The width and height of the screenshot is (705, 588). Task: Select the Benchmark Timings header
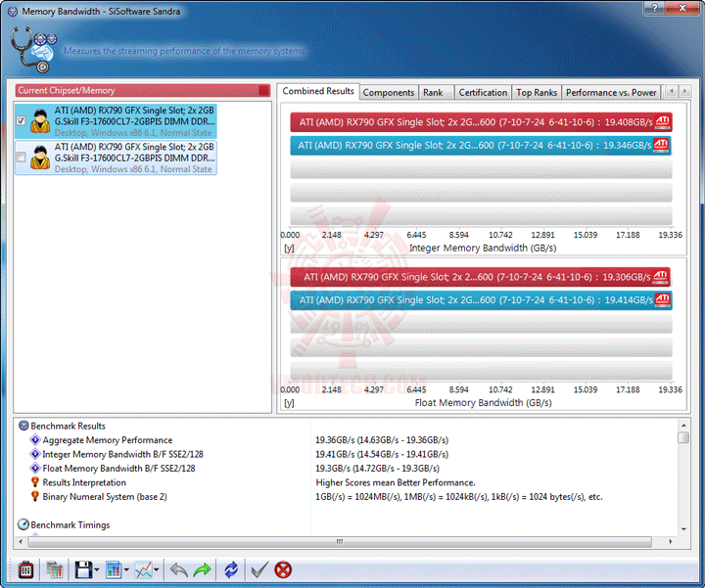click(70, 524)
